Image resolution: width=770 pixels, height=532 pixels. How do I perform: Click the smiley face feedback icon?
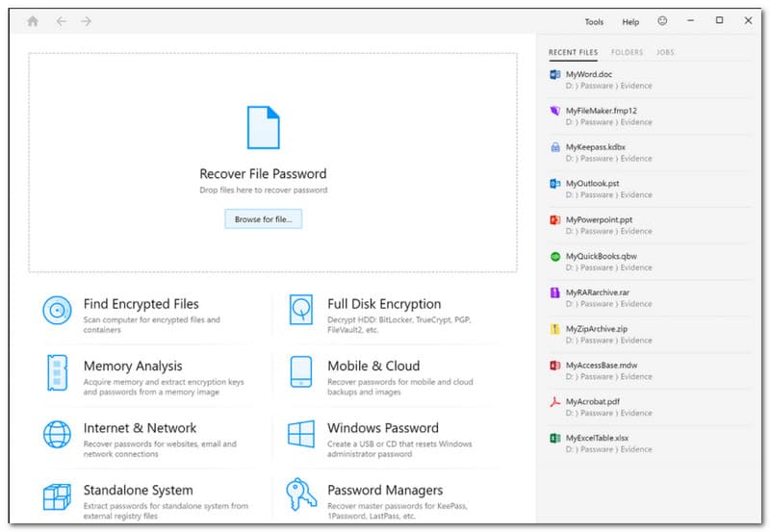tap(662, 21)
